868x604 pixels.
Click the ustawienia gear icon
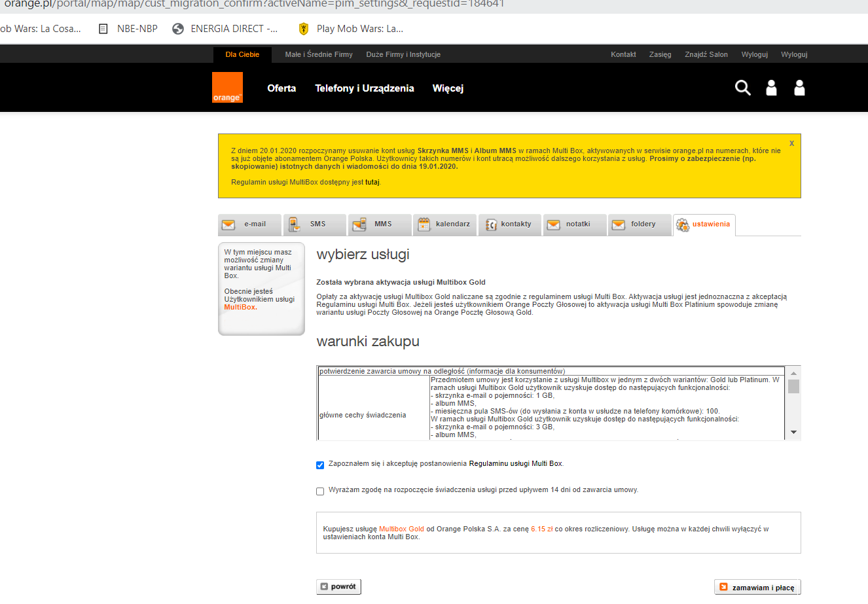pos(683,224)
